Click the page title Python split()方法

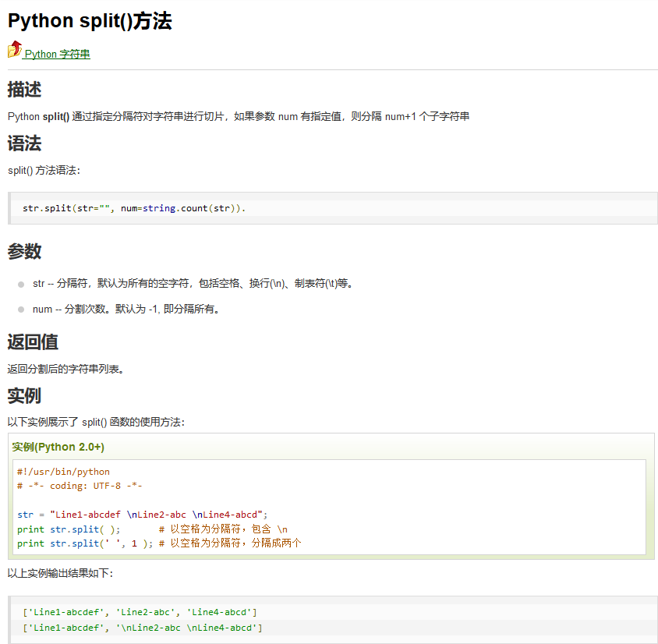90,20
